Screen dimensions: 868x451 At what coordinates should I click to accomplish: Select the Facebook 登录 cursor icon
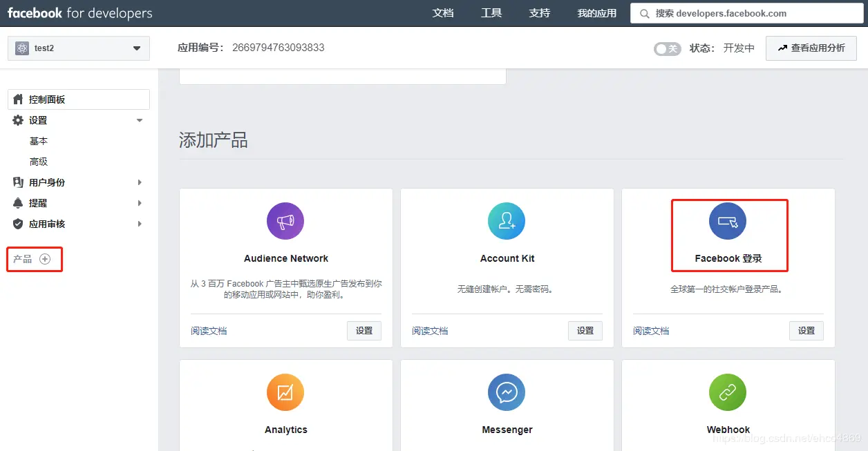coord(728,220)
